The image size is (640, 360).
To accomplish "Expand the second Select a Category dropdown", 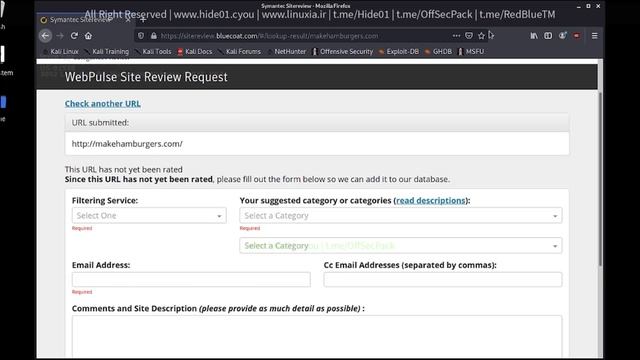I will coord(400,246).
